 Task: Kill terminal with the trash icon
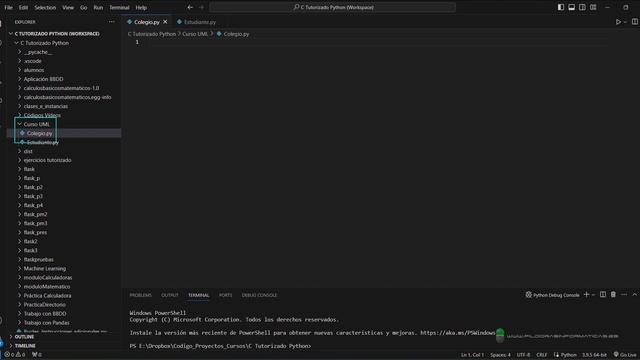point(613,295)
